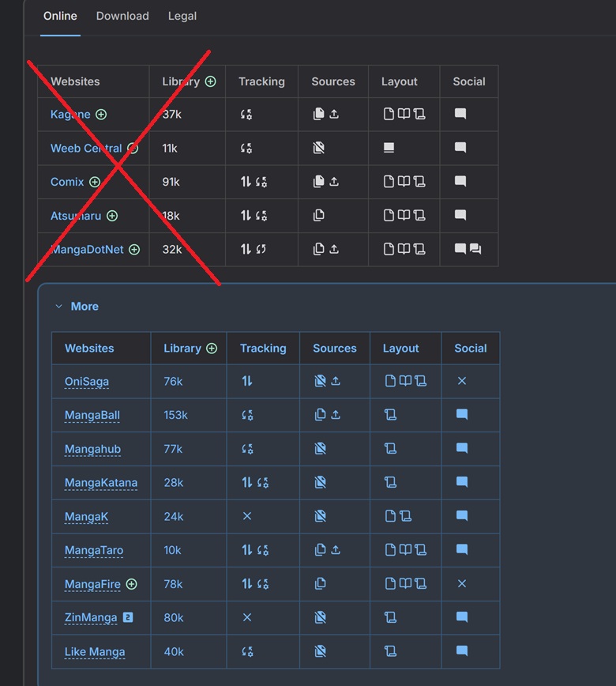Click the 37k library value for Kagane
This screenshot has width=616, height=686.
[x=172, y=115]
